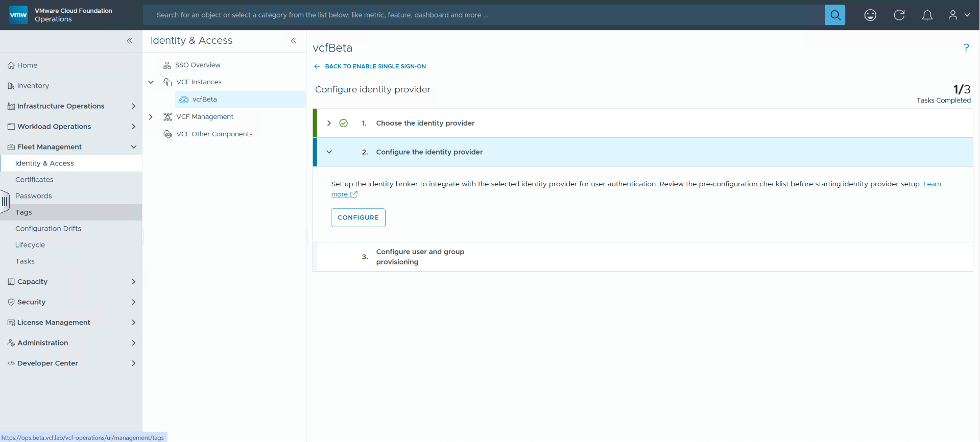Click the Security shield icon
980x442 pixels.
pos(11,302)
